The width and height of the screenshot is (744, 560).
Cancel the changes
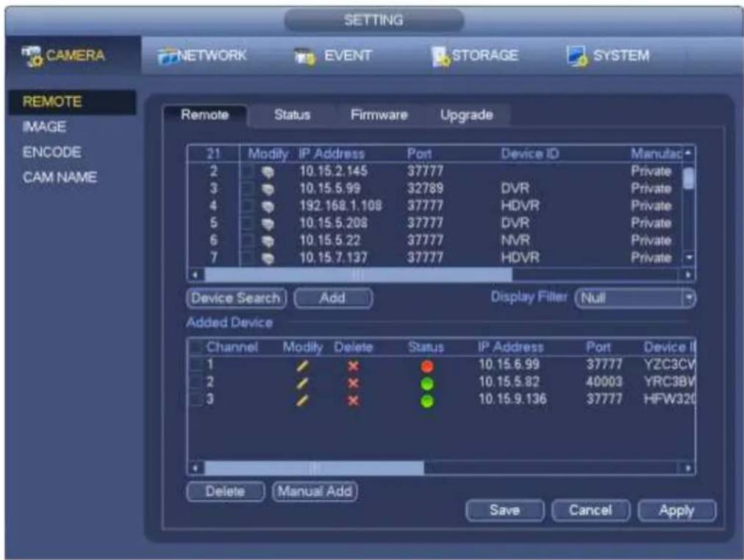[591, 511]
